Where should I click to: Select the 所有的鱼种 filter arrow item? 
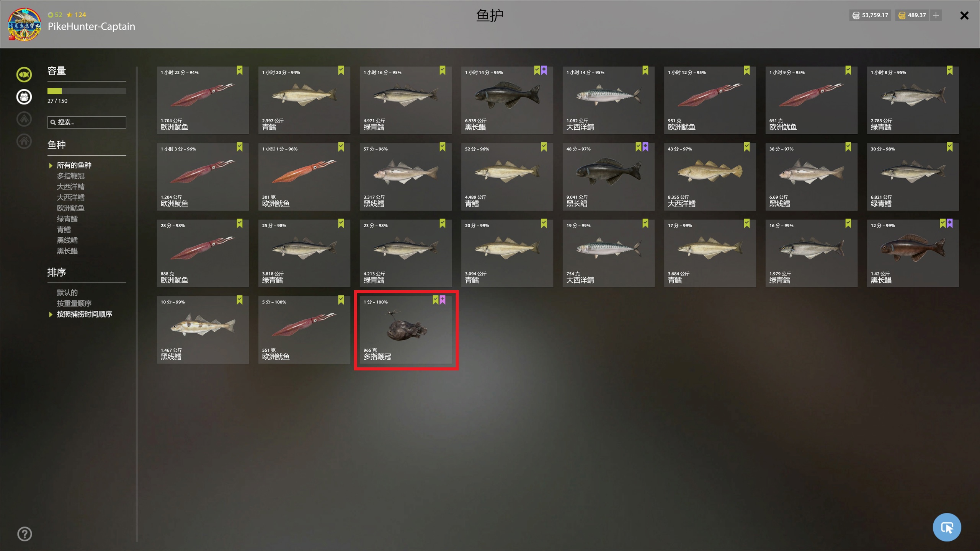click(74, 165)
